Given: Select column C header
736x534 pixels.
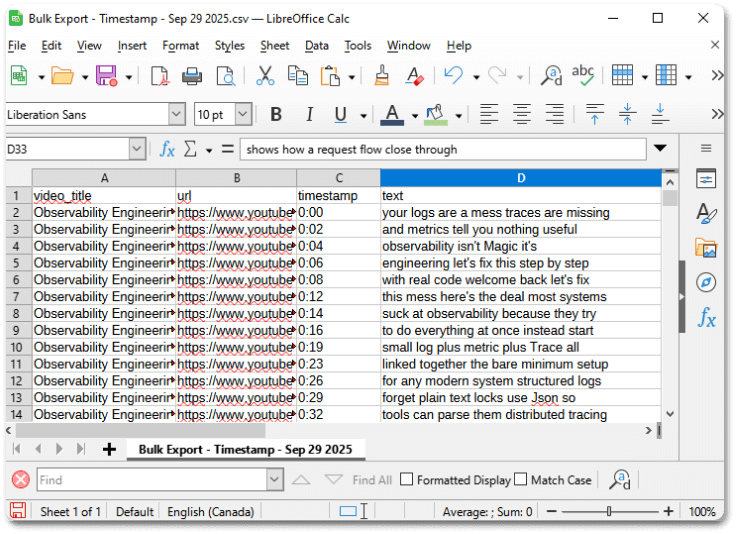Looking at the screenshot, I should 338,178.
